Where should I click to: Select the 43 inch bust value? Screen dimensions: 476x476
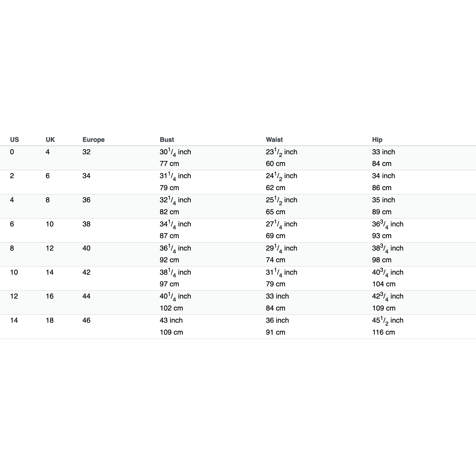point(171,320)
